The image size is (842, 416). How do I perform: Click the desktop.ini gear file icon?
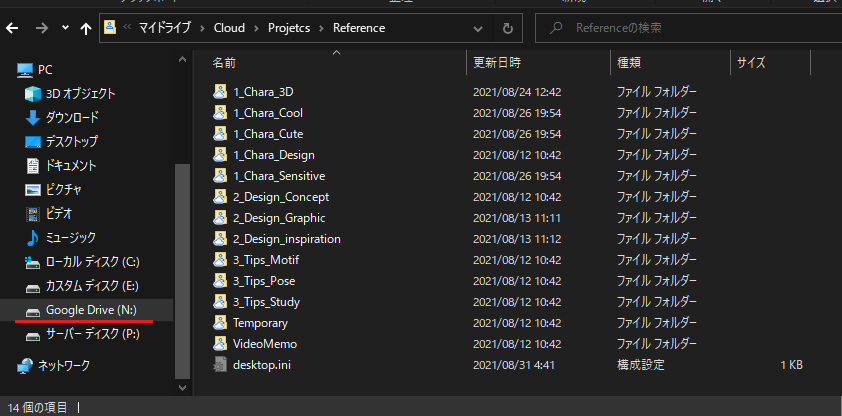[220, 364]
